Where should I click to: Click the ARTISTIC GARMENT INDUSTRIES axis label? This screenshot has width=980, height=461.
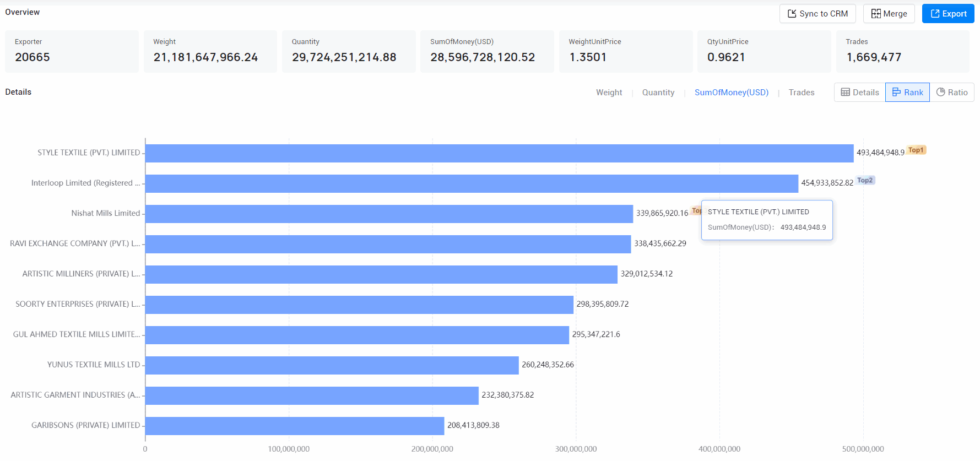[x=75, y=395]
